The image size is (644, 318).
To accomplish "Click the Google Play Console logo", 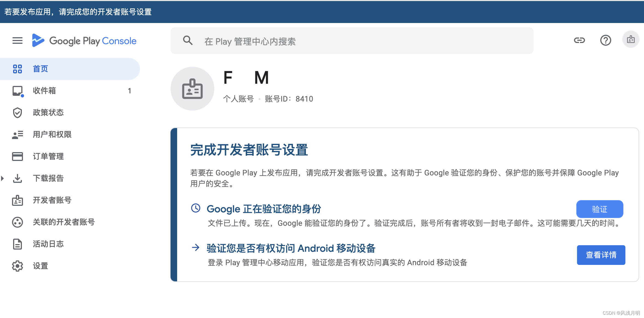I will (84, 41).
